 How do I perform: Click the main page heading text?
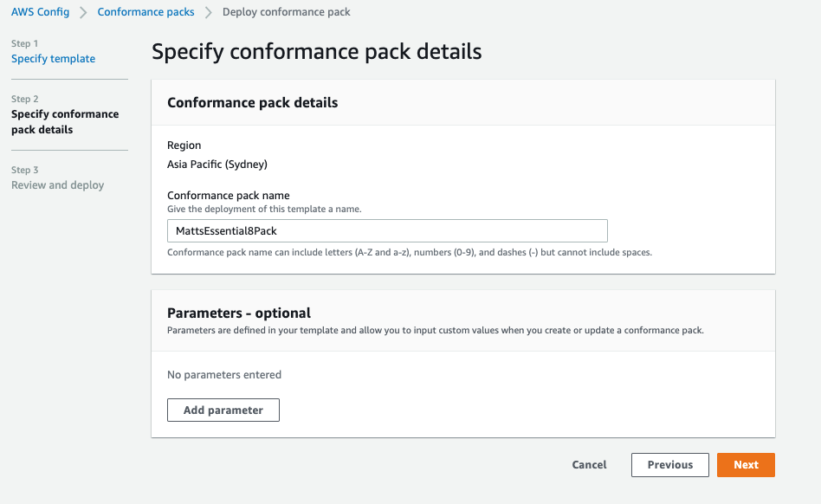pos(316,52)
